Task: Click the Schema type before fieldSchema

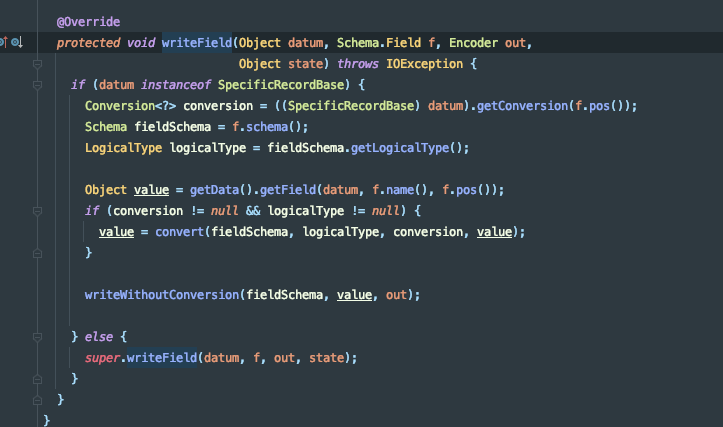Action: 106,127
